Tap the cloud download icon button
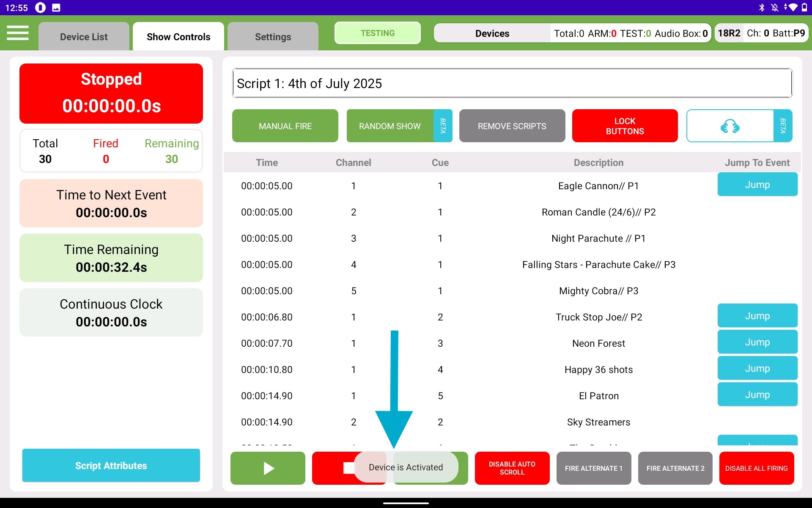The image size is (812, 508). click(730, 126)
